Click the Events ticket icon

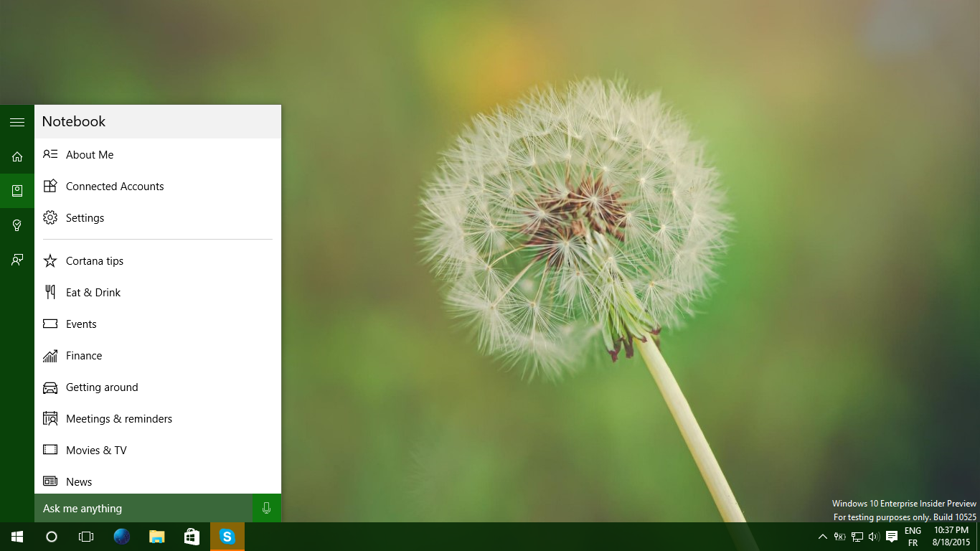click(50, 324)
